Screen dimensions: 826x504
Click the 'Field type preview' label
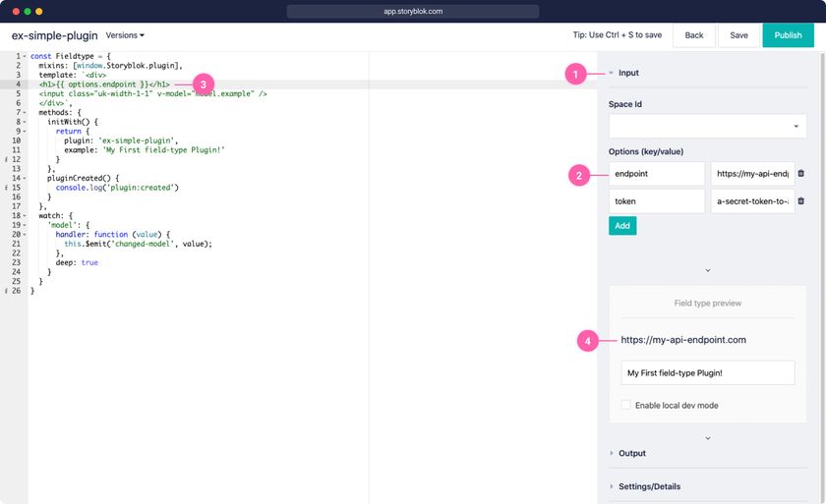(707, 303)
